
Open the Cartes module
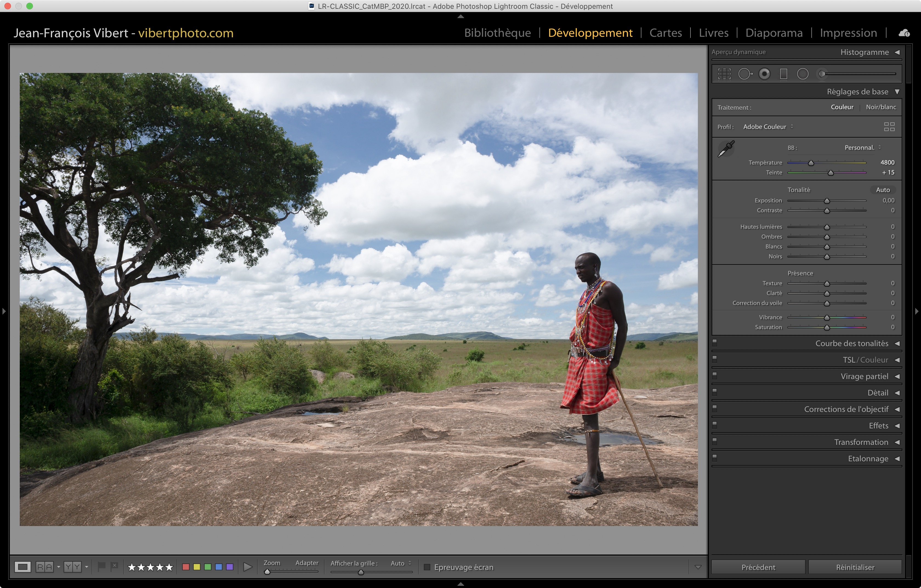665,33
